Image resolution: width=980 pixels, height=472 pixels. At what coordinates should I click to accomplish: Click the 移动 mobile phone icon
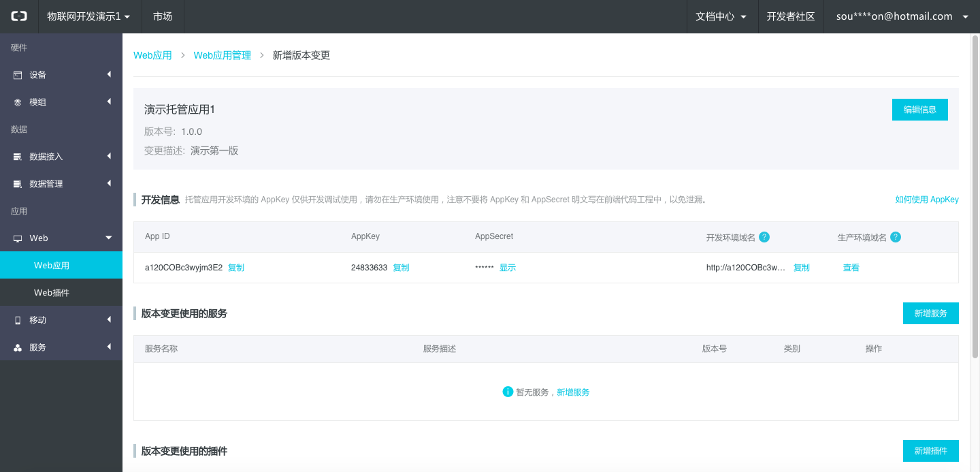click(x=18, y=320)
